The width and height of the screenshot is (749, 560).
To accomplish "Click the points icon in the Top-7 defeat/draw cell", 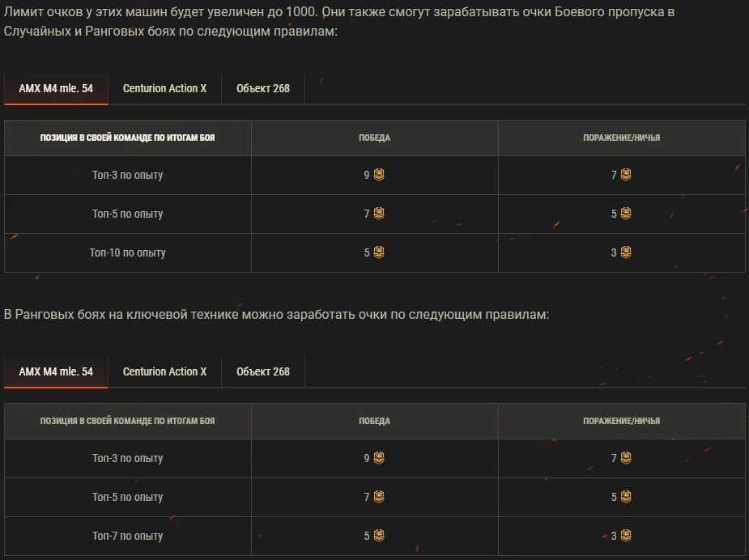I will (626, 536).
